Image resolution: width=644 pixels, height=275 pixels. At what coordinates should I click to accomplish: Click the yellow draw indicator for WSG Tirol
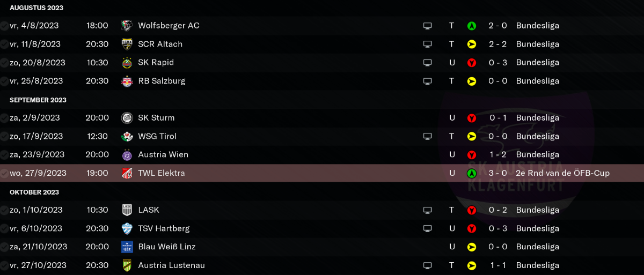coord(472,136)
